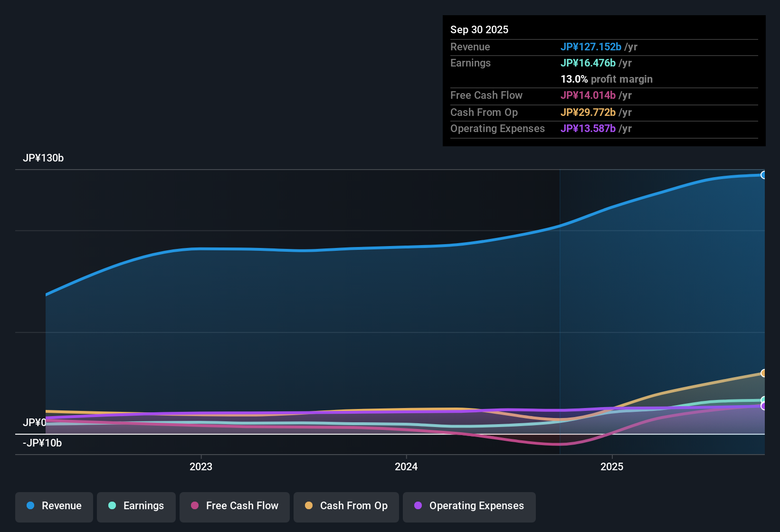
Task: Click the orange Cash From Op legend dot
Action: click(309, 506)
